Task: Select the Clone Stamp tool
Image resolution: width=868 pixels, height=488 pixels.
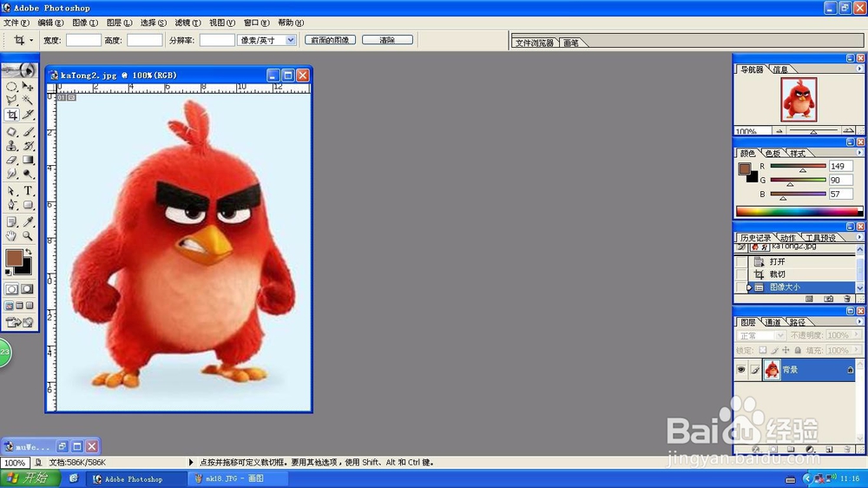Action: (x=11, y=146)
